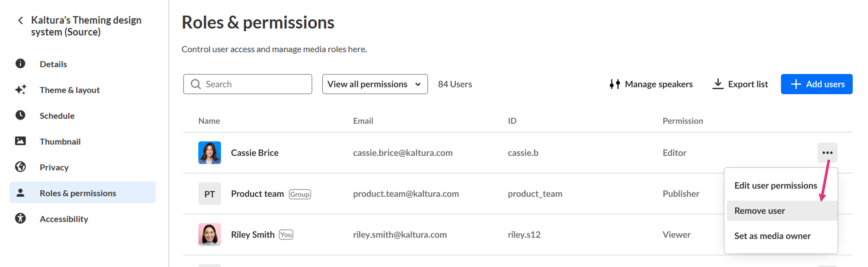Click the Accessibility figure icon
Screen dimensions: 868x267
pyautogui.click(x=20, y=218)
